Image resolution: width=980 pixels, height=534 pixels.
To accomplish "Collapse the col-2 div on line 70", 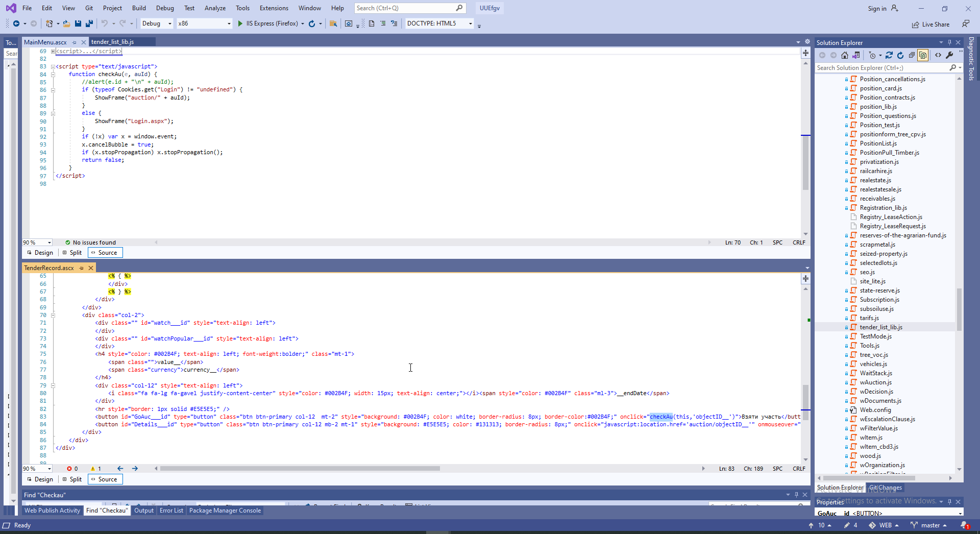I will click(x=53, y=315).
